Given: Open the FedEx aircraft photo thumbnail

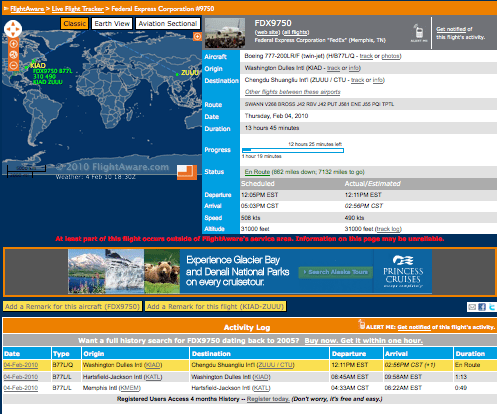Looking at the screenshot, I should [x=225, y=33].
